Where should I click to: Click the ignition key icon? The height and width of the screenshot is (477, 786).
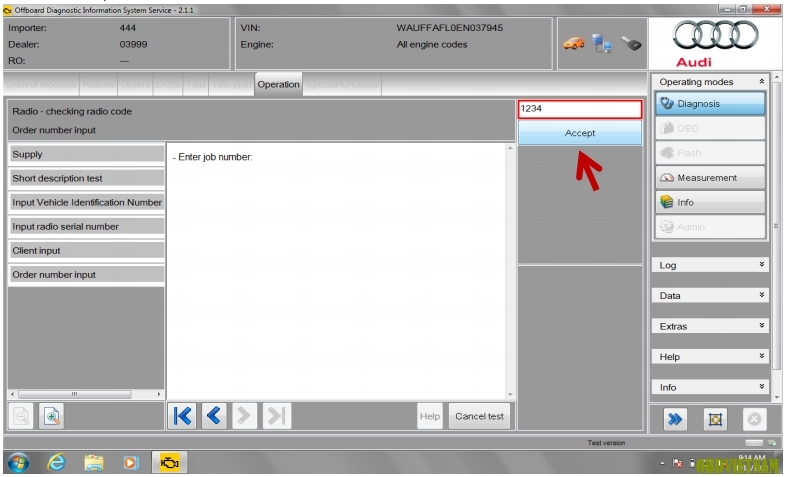(631, 44)
